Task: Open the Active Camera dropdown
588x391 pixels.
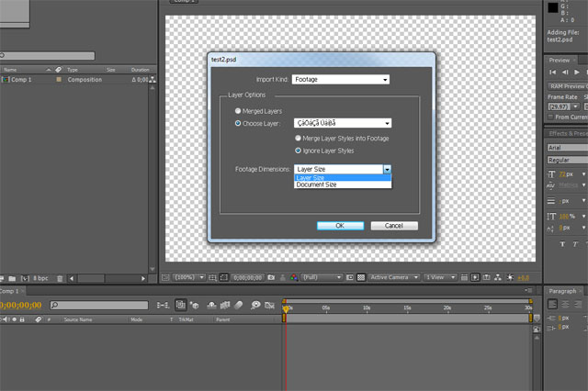Action: coord(394,277)
